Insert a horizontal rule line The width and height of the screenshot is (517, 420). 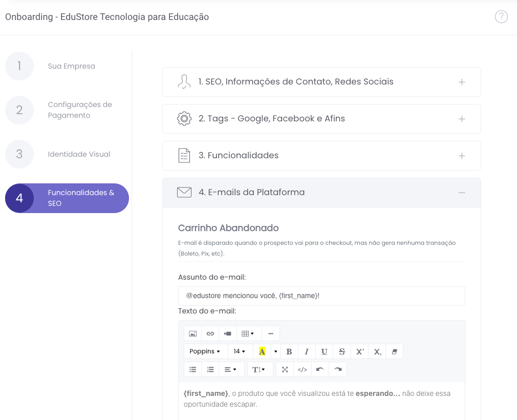tap(271, 333)
